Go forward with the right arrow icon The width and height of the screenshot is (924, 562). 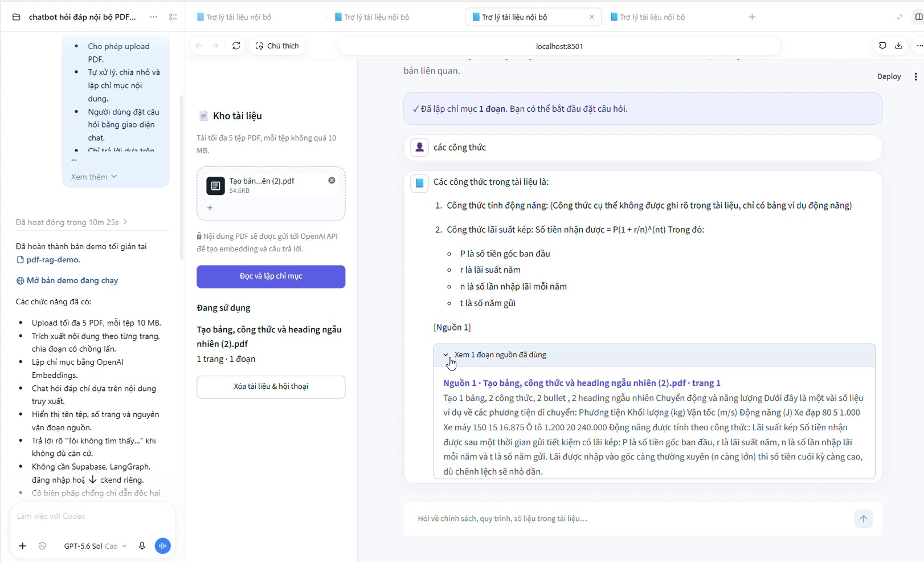pos(215,46)
